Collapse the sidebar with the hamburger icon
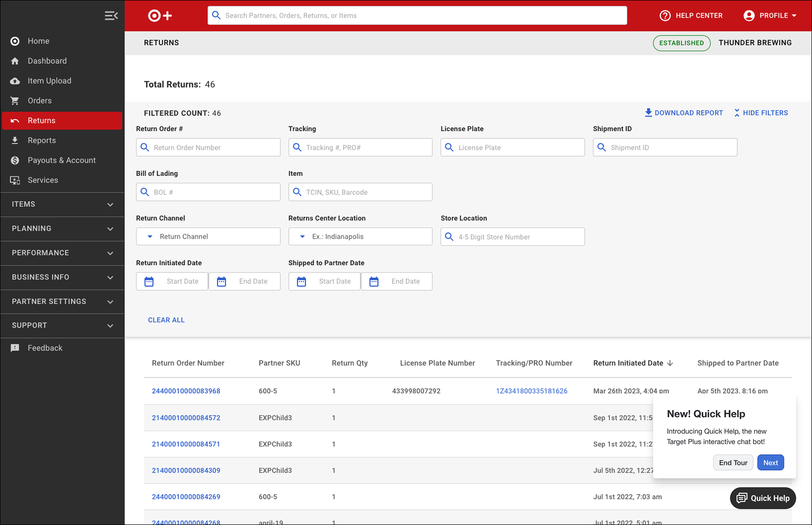 coord(111,16)
